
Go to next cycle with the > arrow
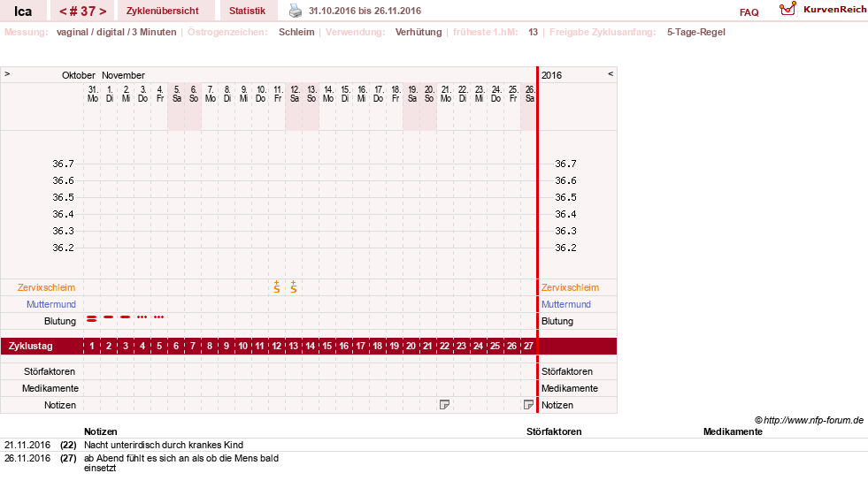tap(103, 11)
